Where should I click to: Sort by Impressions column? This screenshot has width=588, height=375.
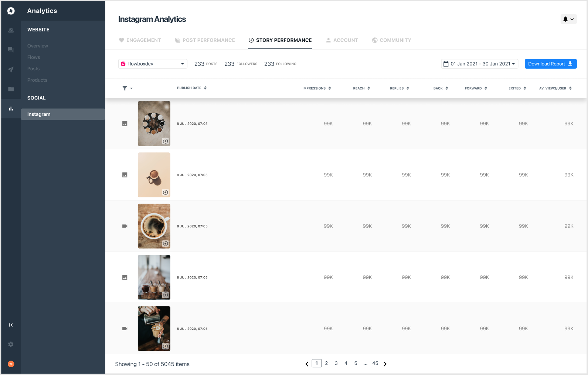coord(316,88)
